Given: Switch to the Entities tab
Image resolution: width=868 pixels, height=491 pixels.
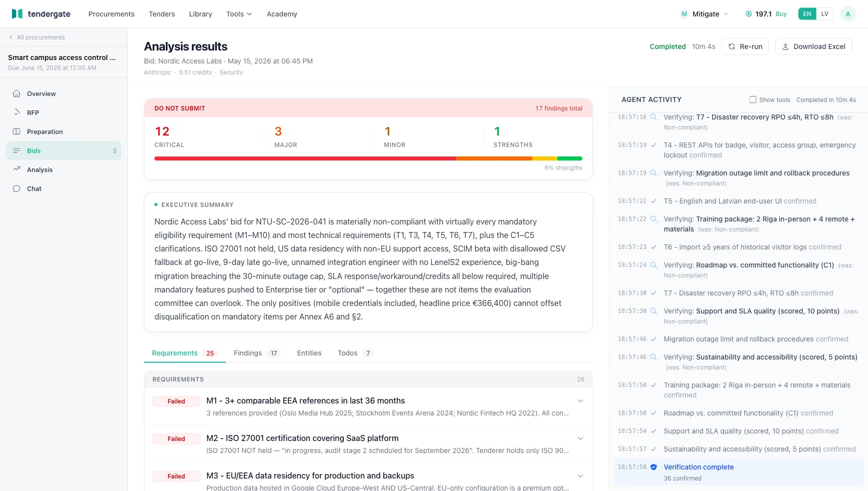Looking at the screenshot, I should click(309, 353).
